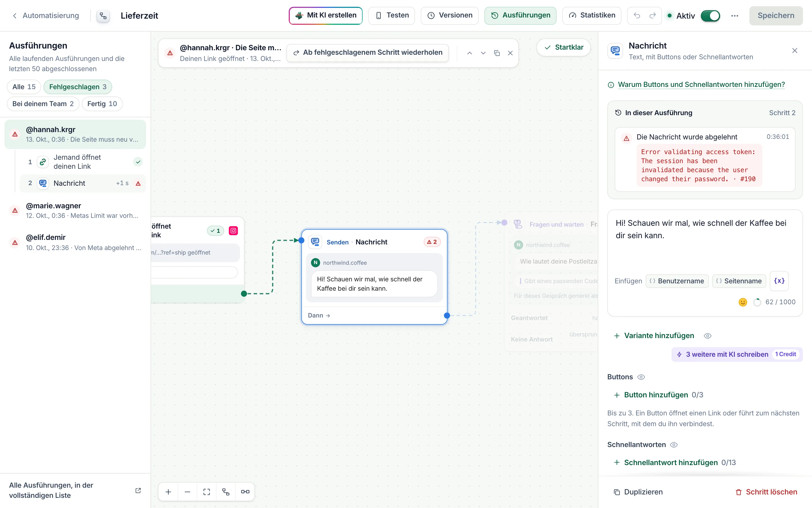The width and height of the screenshot is (812, 508).
Task: Insert Benutzername variable chip
Action: pyautogui.click(x=677, y=281)
